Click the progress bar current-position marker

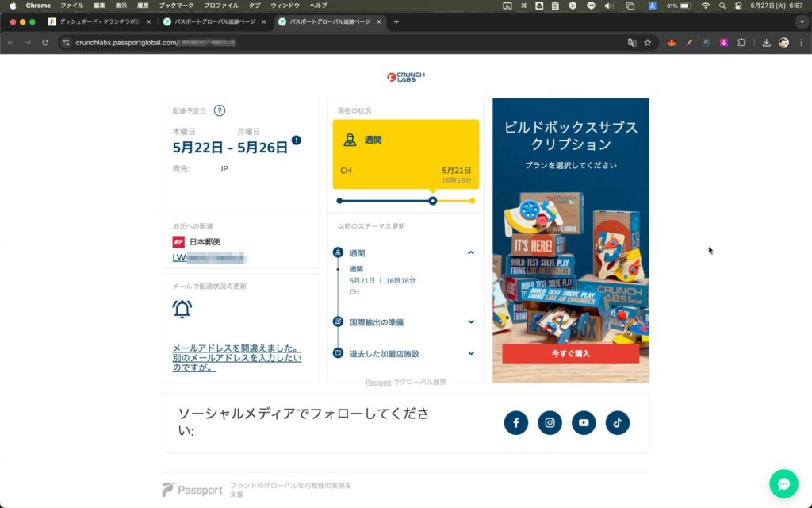click(x=432, y=201)
